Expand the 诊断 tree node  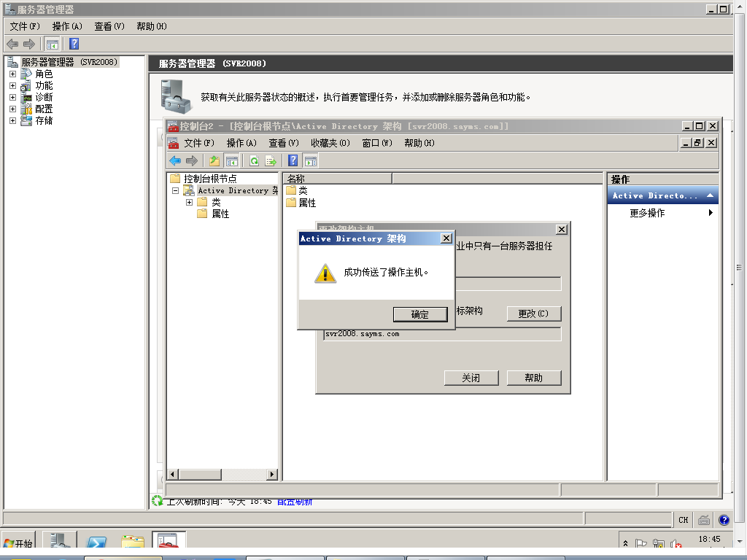pyautogui.click(x=12, y=97)
